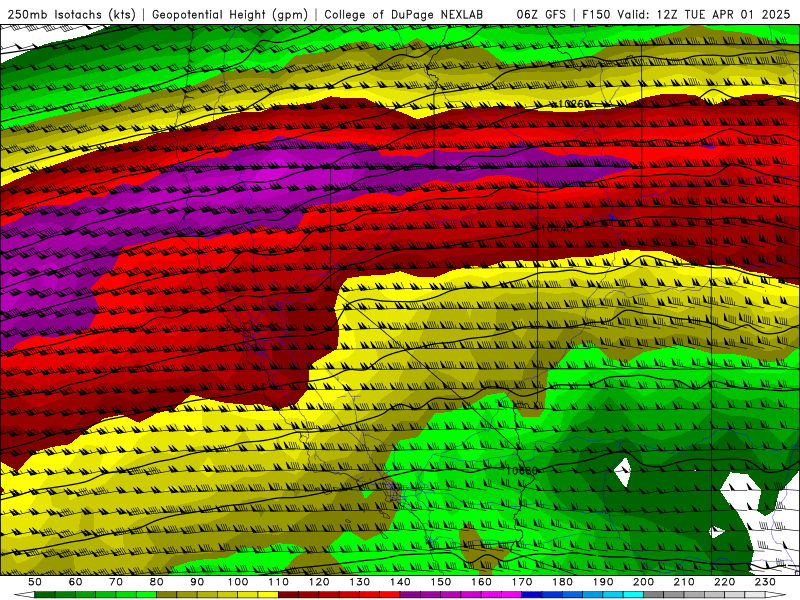Click the 150 value on the color scale
The image size is (800, 600).
(x=441, y=582)
